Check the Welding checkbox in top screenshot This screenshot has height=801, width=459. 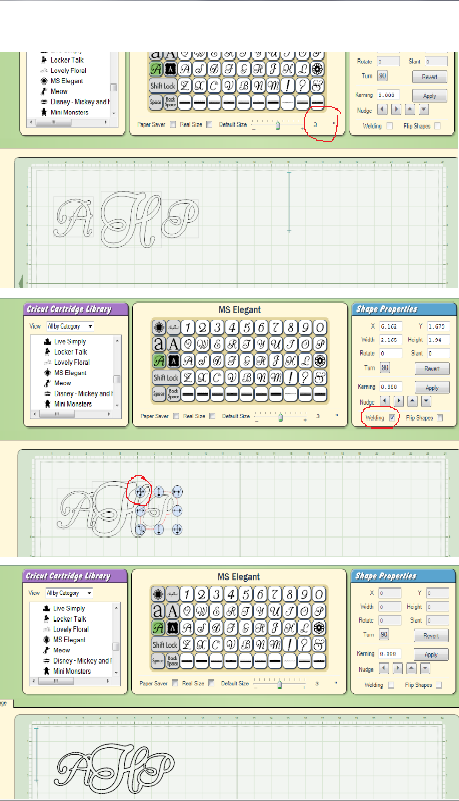tap(390, 126)
